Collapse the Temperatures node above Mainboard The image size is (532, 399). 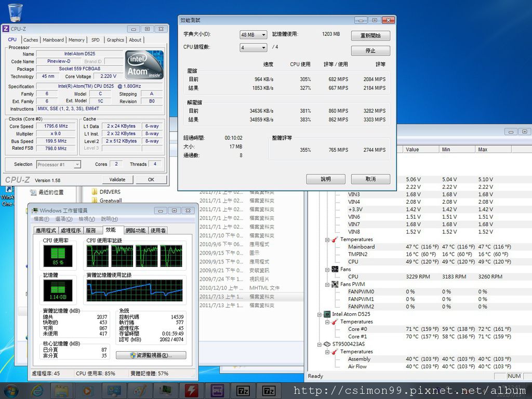point(327,240)
